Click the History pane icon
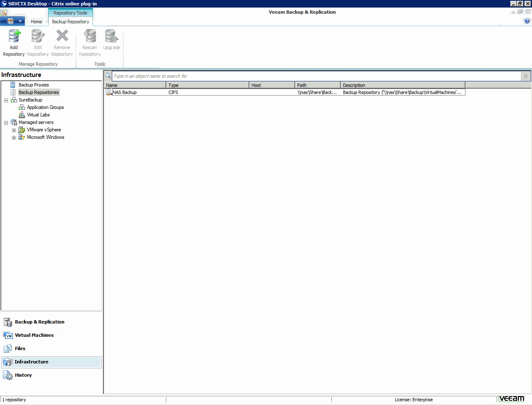The width and height of the screenshot is (532, 405). point(8,375)
